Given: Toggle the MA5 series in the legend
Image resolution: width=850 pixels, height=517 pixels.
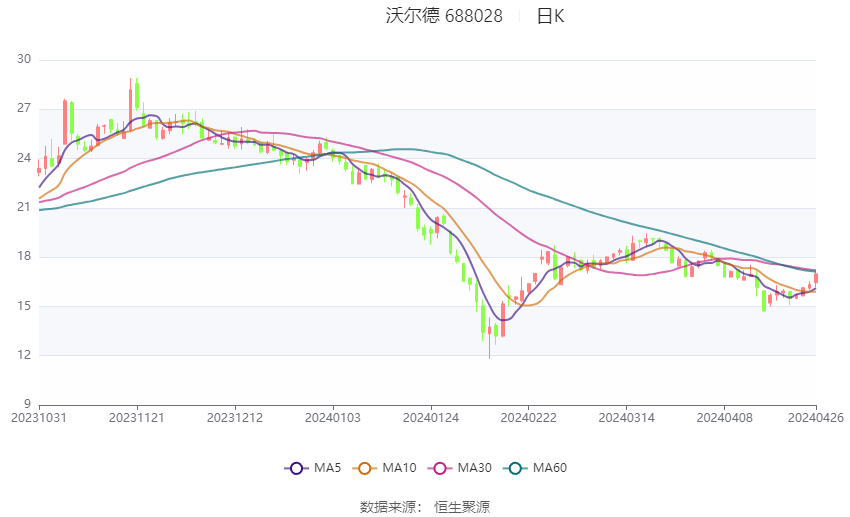Looking at the screenshot, I should pyautogui.click(x=313, y=468).
